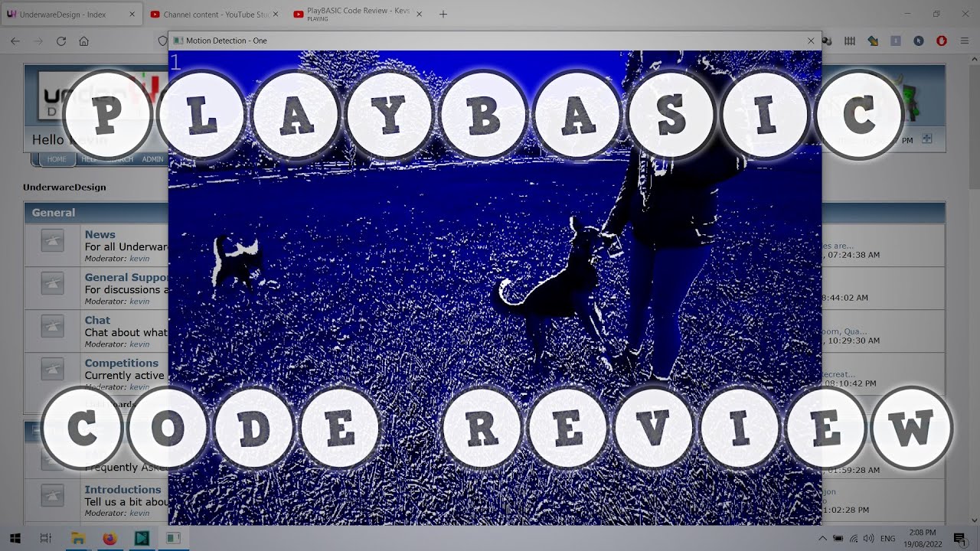Screen dimensions: 980x551
Task: Open the Competitions board link
Action: click(122, 364)
